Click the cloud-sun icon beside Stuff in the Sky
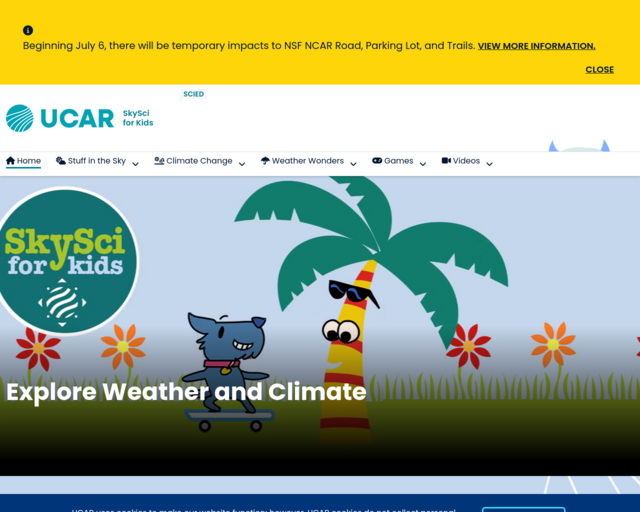640x512 pixels. pos(61,161)
